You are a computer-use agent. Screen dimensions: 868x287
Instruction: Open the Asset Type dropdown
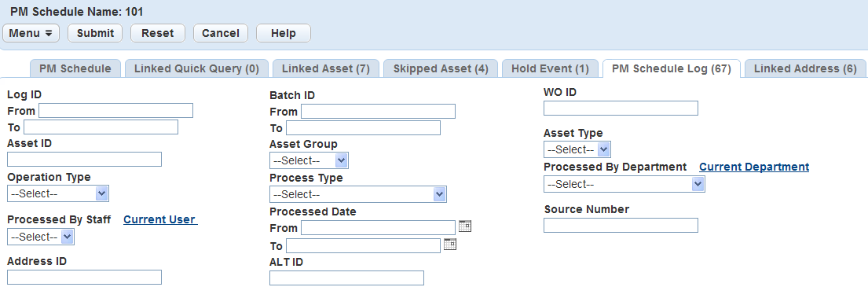[577, 149]
